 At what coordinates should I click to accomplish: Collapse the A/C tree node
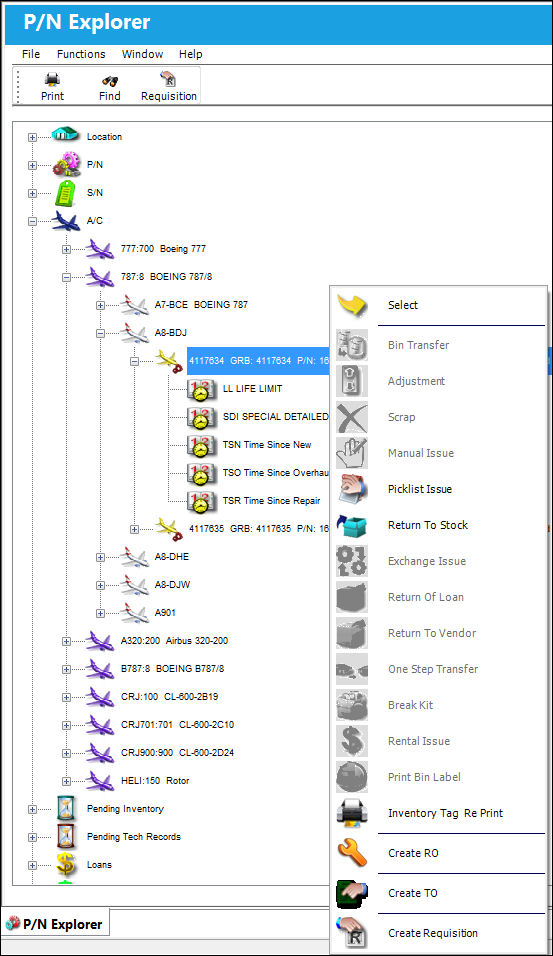click(x=32, y=221)
